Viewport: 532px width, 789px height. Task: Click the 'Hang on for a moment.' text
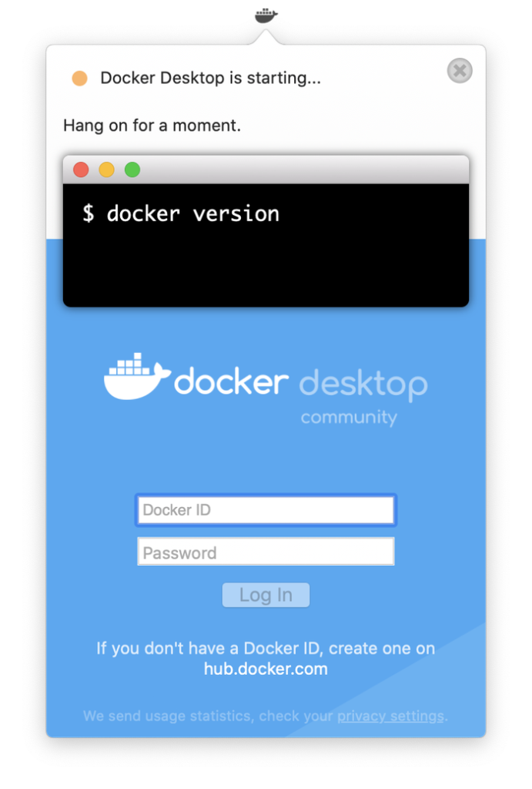(152, 126)
